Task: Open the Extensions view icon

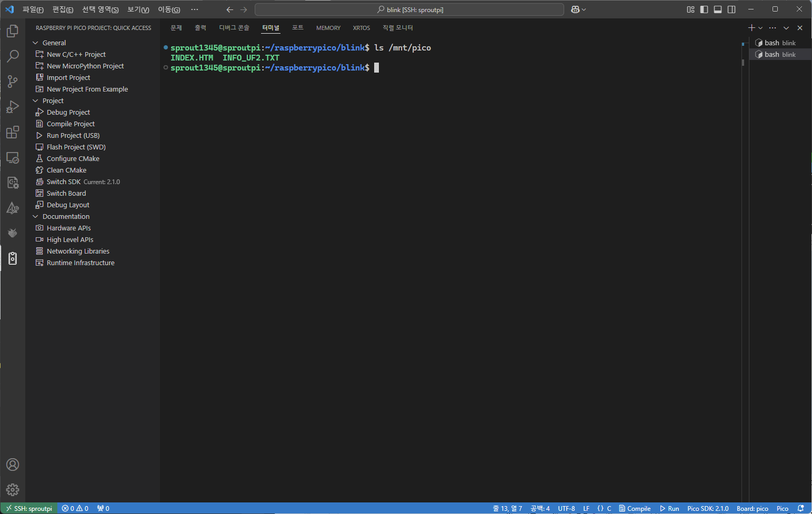Action: (x=13, y=132)
